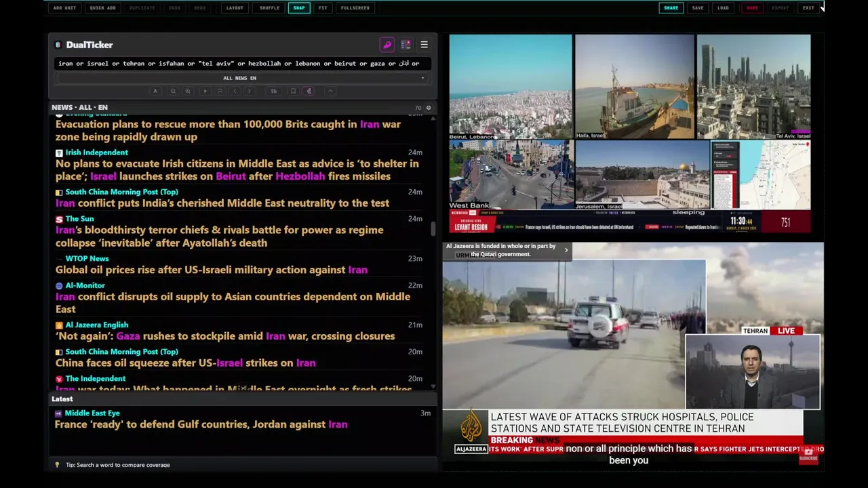Click the Middle East Eye source icon
The height and width of the screenshot is (488, 868).
tap(58, 413)
